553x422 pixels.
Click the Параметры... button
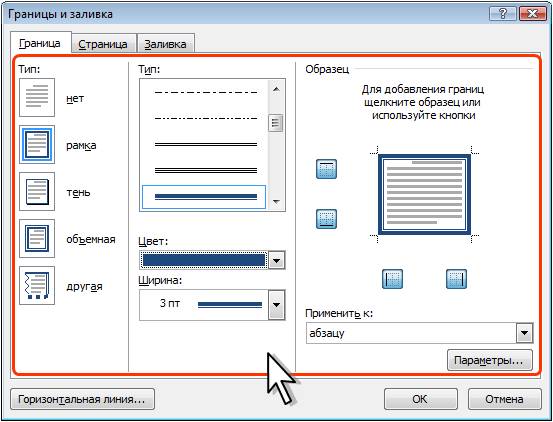coord(490,360)
